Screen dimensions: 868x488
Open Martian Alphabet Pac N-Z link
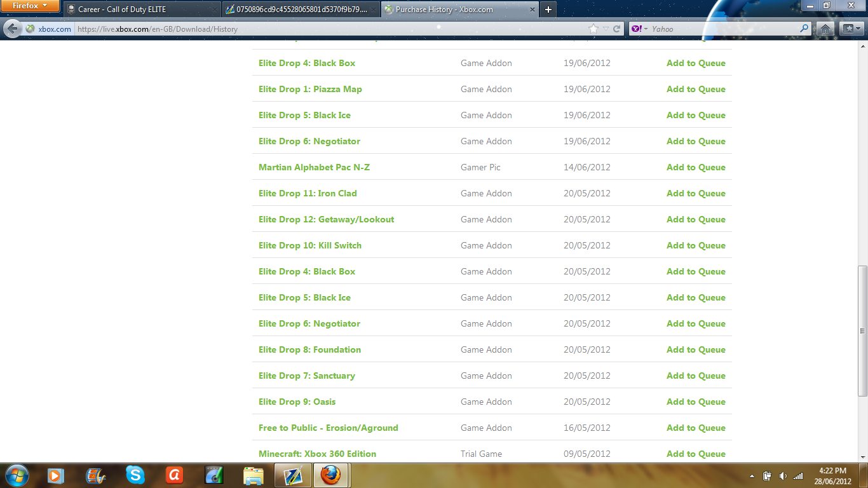314,167
